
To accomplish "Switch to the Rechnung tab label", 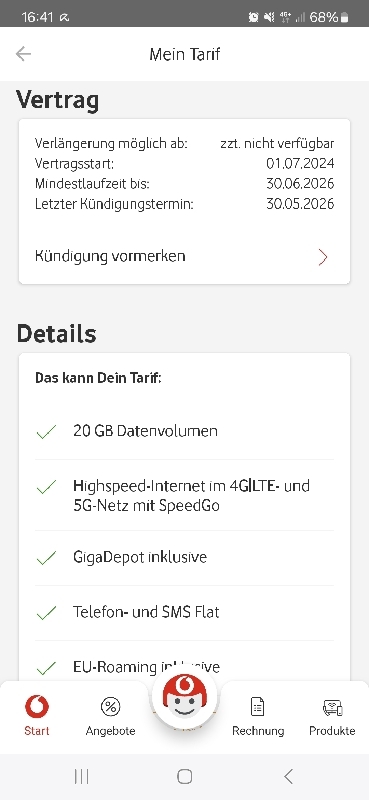I will [258, 731].
